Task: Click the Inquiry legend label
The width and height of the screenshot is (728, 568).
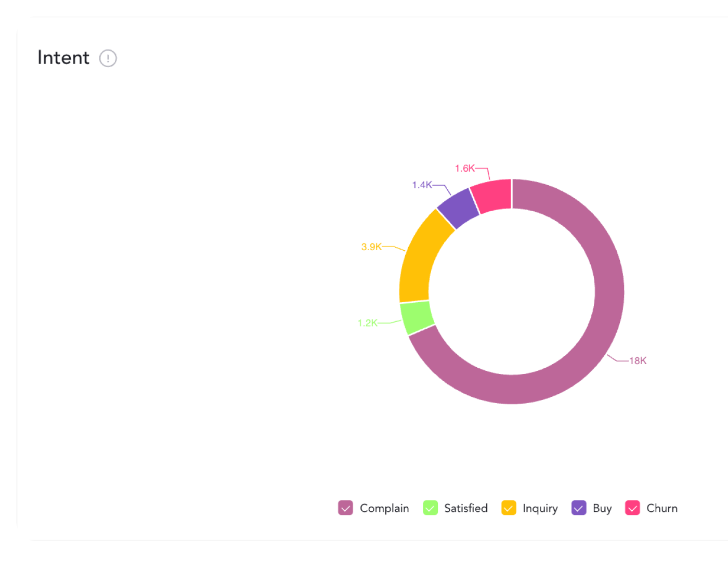Action: pos(540,508)
